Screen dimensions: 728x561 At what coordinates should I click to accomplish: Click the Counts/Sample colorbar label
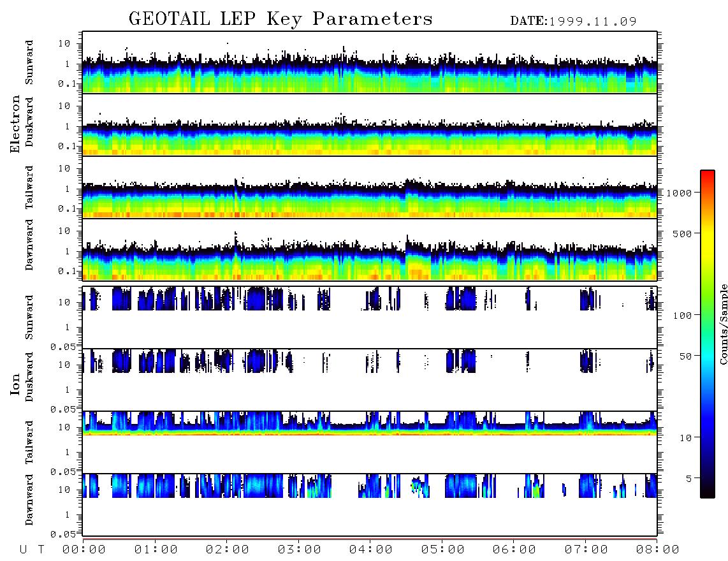(723, 324)
